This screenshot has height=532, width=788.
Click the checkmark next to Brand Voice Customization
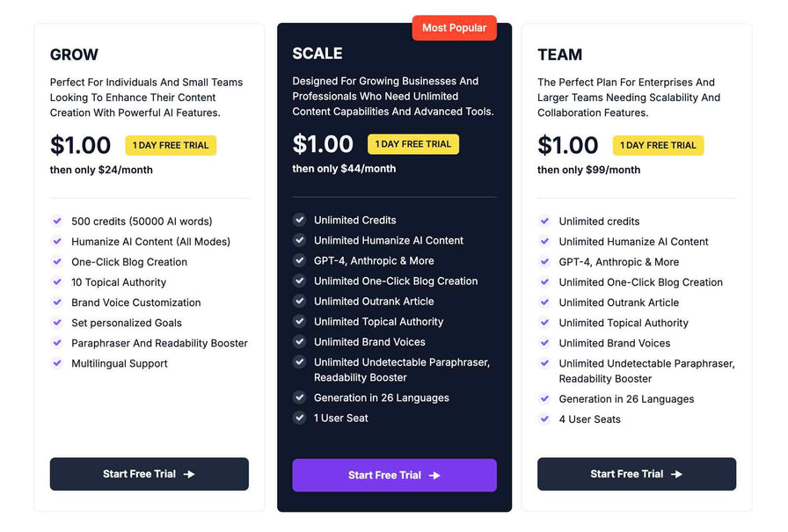(x=57, y=302)
